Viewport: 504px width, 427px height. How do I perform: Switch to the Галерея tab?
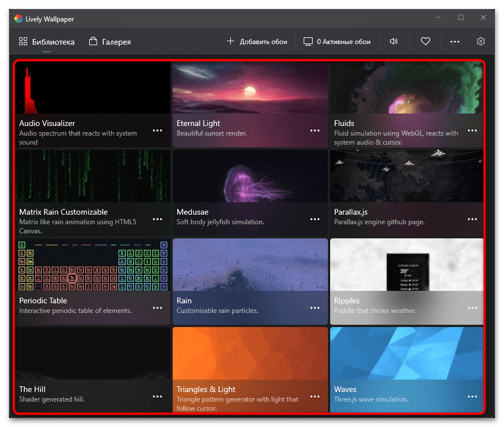point(110,42)
